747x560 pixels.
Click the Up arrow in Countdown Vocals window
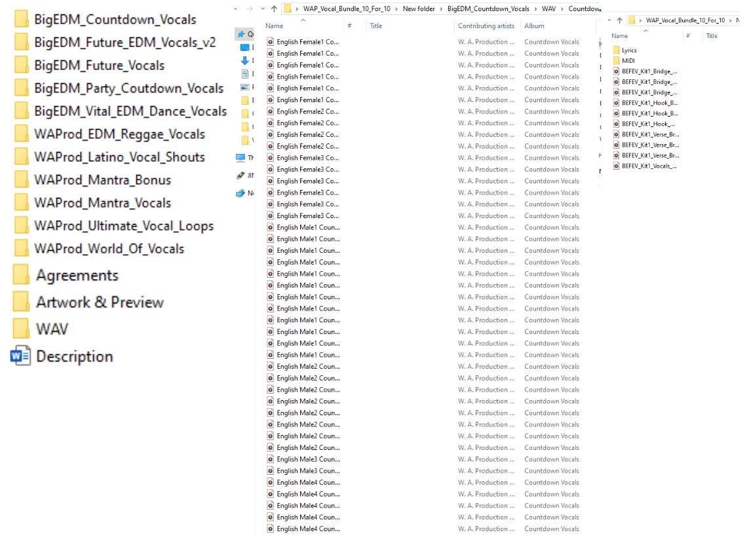[273, 9]
